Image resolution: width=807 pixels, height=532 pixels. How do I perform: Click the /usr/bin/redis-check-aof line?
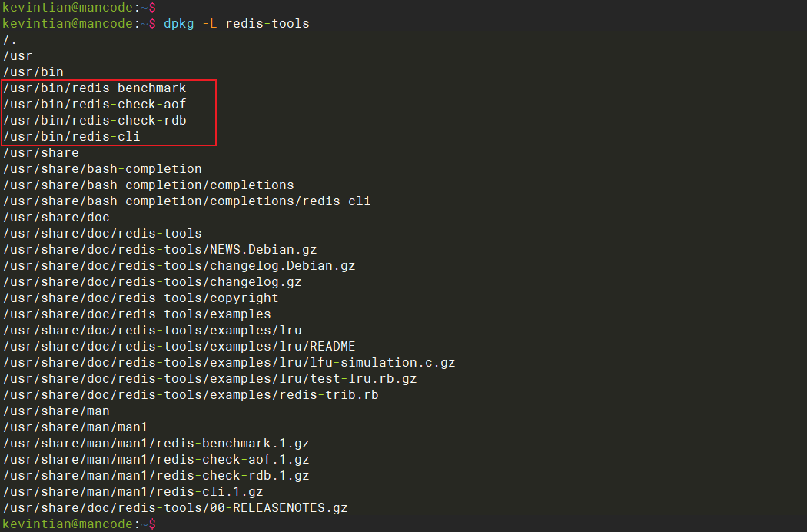tap(95, 105)
